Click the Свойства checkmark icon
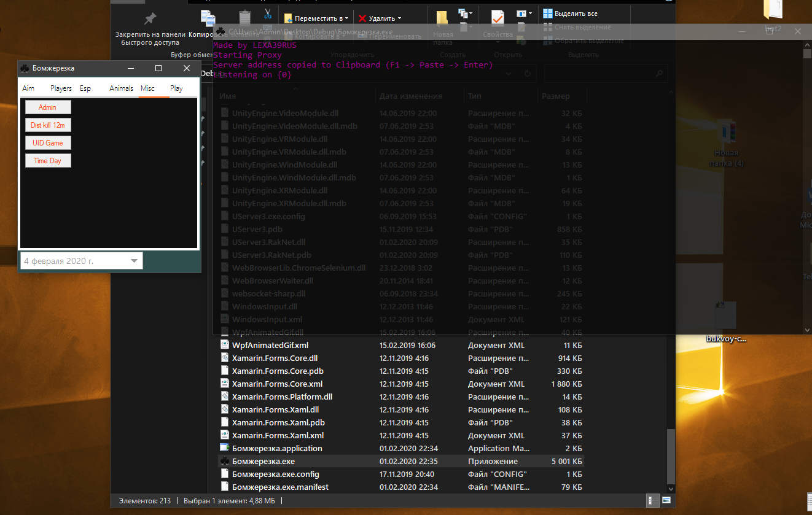 click(497, 19)
